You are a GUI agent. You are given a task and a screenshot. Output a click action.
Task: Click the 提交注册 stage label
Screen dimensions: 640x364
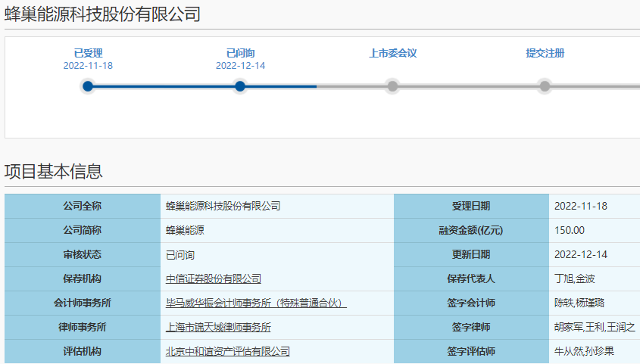[x=545, y=53]
